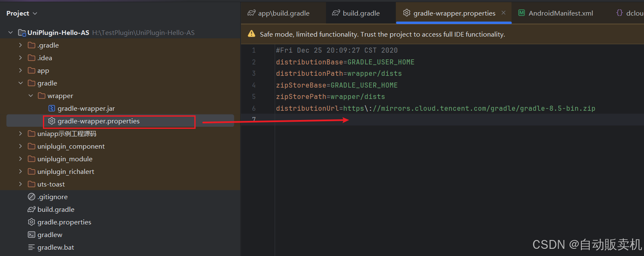Click the gradle.properties gear icon
The image size is (644, 256).
pos(32,222)
